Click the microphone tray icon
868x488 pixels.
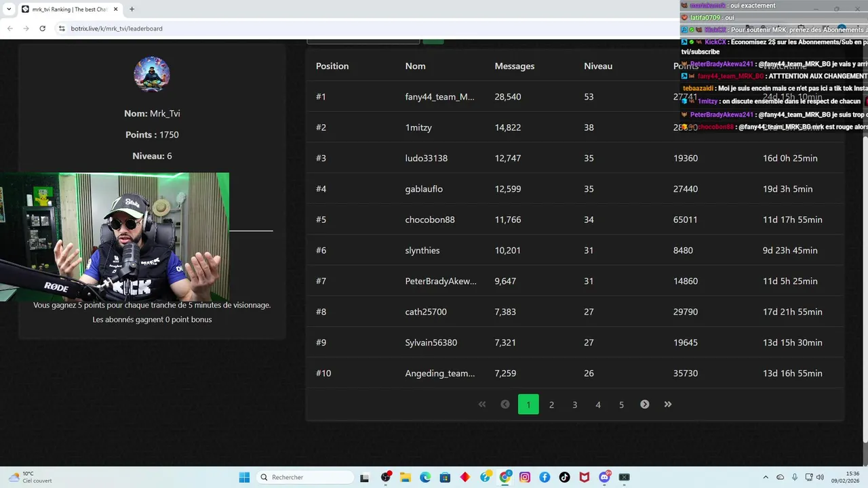[x=795, y=477]
